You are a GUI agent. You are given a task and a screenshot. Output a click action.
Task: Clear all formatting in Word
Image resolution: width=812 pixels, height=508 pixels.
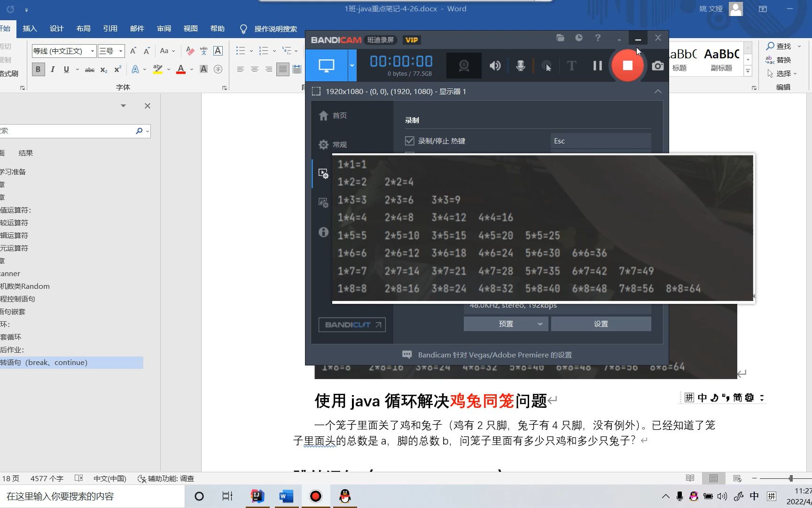coord(190,51)
